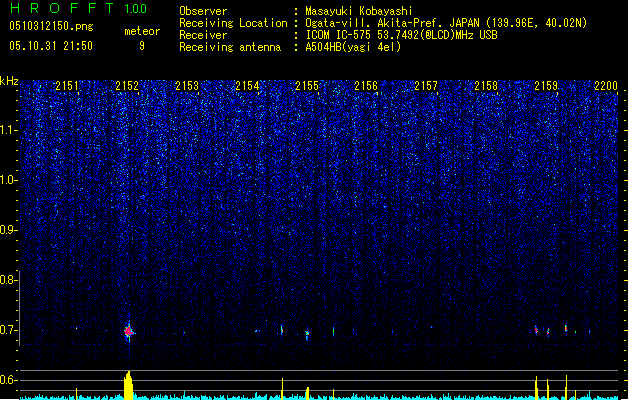Click the Observer label
The height and width of the screenshot is (400, 629).
coord(203,11)
